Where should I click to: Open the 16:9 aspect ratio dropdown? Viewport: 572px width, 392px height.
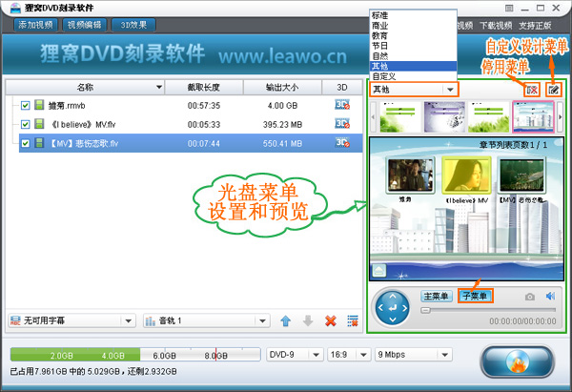[348, 355]
